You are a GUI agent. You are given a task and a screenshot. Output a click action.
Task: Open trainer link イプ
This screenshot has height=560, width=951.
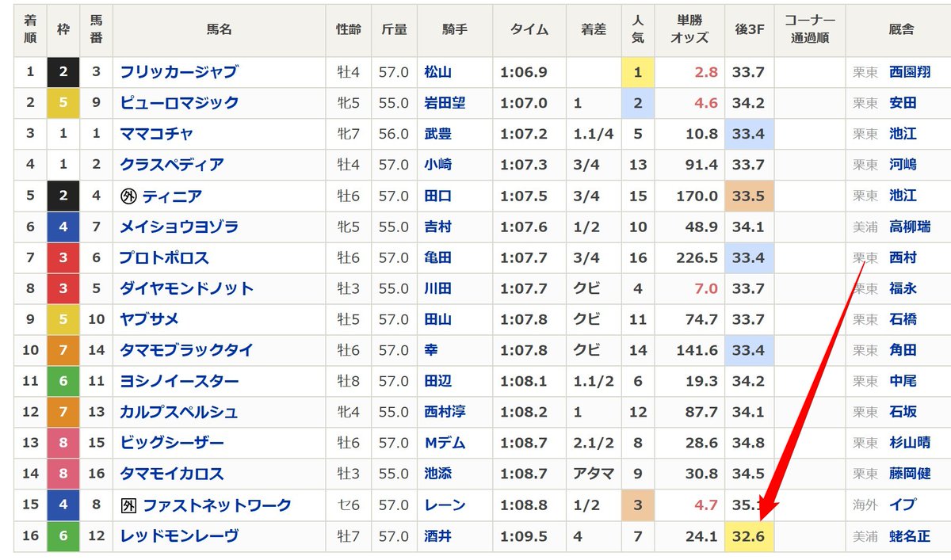(903, 505)
